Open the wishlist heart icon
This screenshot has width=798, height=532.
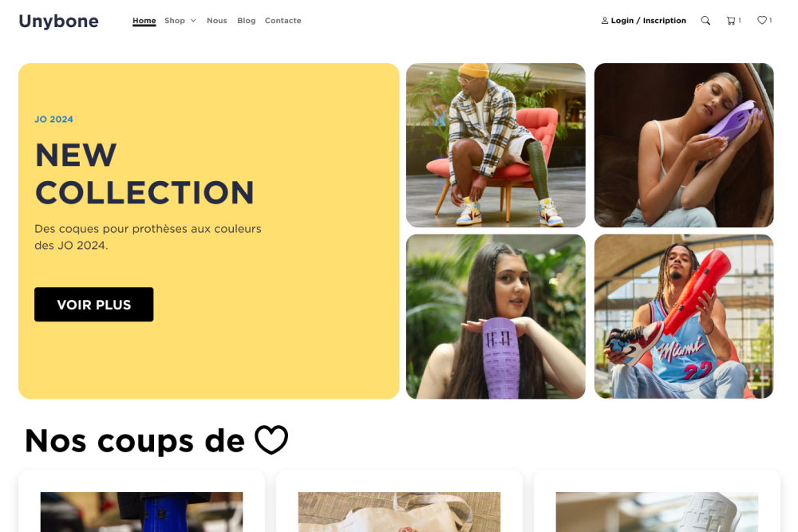click(761, 21)
